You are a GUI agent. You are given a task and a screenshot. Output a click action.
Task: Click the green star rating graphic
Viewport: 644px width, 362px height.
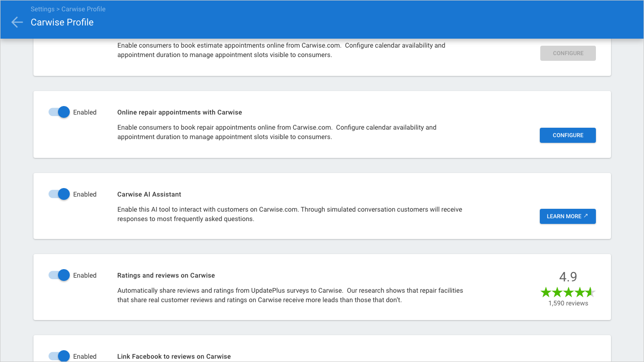coord(568,292)
